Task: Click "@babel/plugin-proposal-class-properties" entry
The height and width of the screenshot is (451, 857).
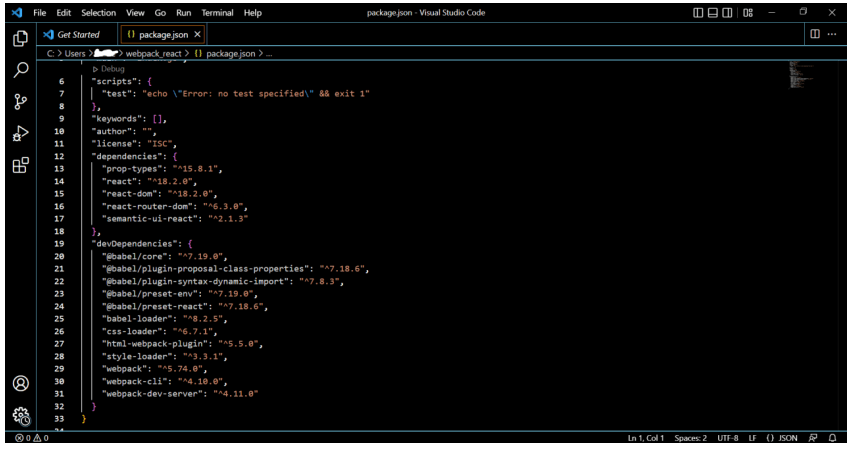Action: pyautogui.click(x=235, y=269)
